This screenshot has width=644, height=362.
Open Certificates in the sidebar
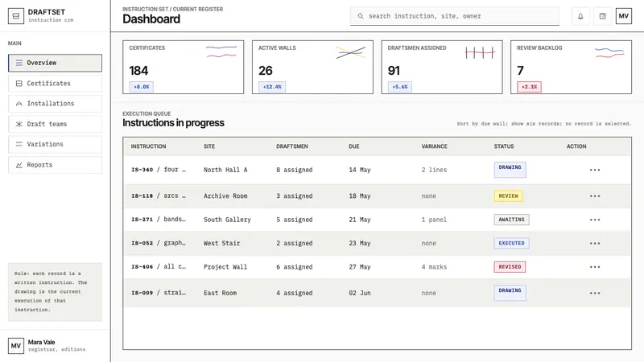pos(55,84)
